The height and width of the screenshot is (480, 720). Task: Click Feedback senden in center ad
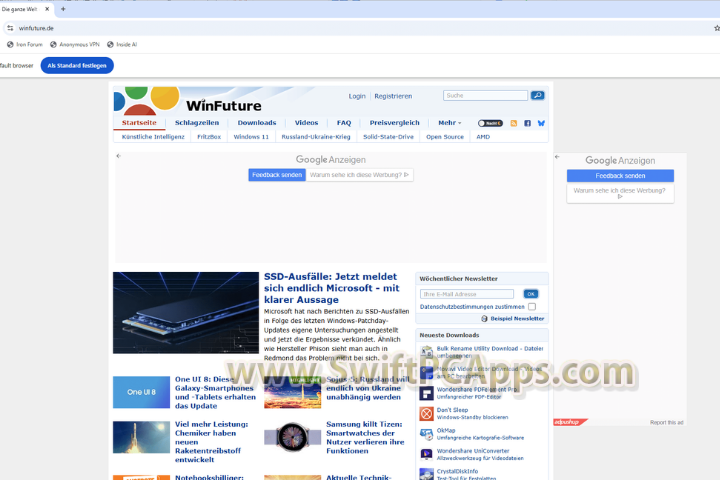point(277,175)
